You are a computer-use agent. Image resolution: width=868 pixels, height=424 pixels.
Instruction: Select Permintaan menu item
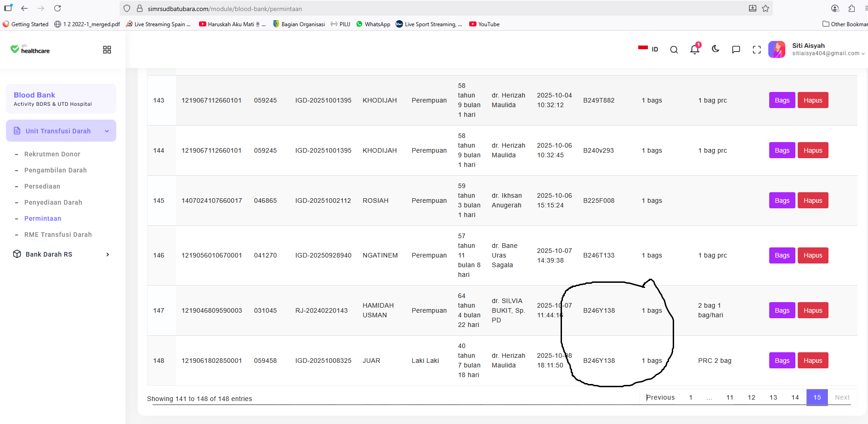(43, 218)
